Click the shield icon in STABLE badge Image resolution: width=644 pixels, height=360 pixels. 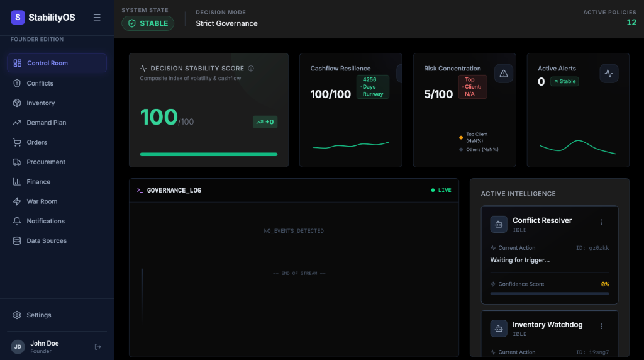132,23
